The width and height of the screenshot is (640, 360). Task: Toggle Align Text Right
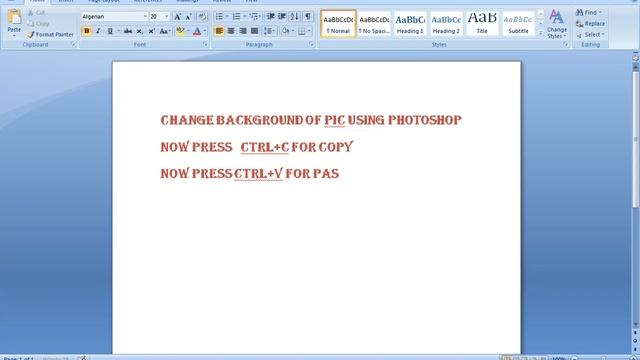click(243, 31)
